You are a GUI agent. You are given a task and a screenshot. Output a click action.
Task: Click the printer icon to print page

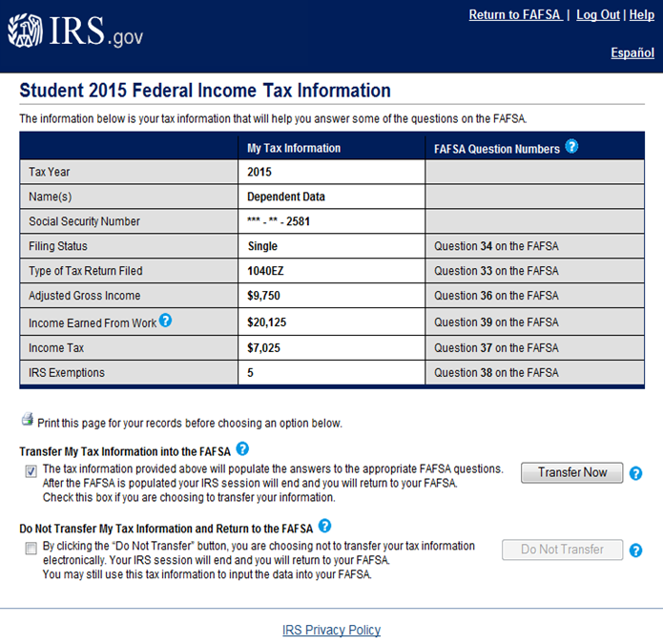point(28,419)
